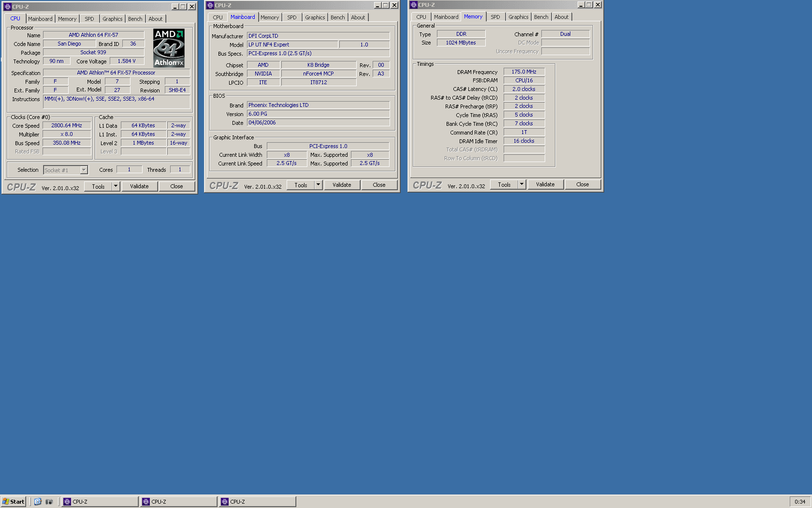Open Graphics tab in right CPU-Z window
This screenshot has width=812, height=508.
coord(519,17)
